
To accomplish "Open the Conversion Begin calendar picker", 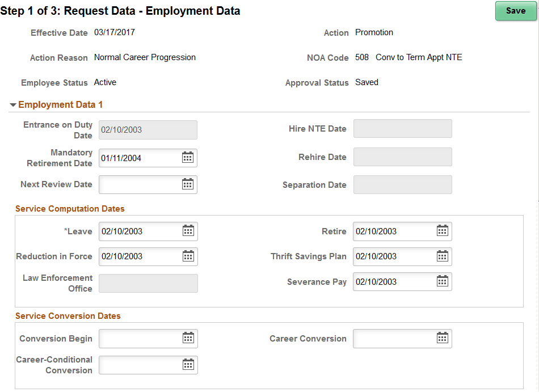I will coord(189,339).
